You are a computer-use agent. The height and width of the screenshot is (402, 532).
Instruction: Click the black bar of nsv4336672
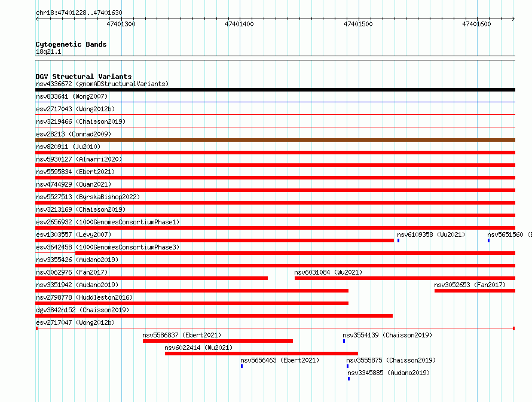tap(275, 90)
